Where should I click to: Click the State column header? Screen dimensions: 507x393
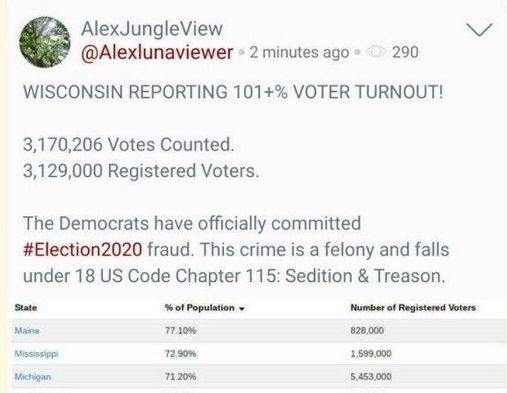click(x=26, y=308)
